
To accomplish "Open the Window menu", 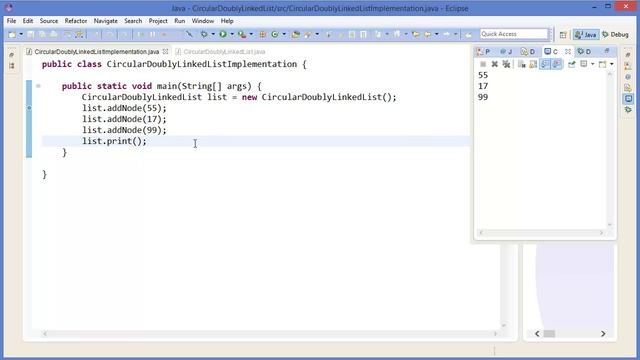I will click(203, 21).
